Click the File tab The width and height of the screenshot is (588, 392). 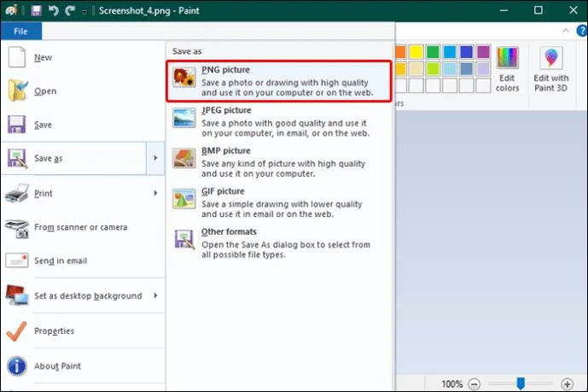(x=21, y=31)
